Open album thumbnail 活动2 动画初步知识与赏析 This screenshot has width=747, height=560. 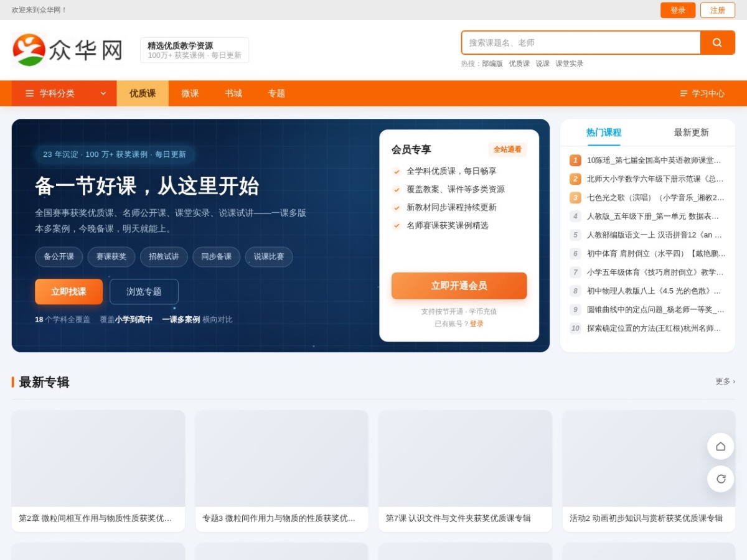pos(649,459)
